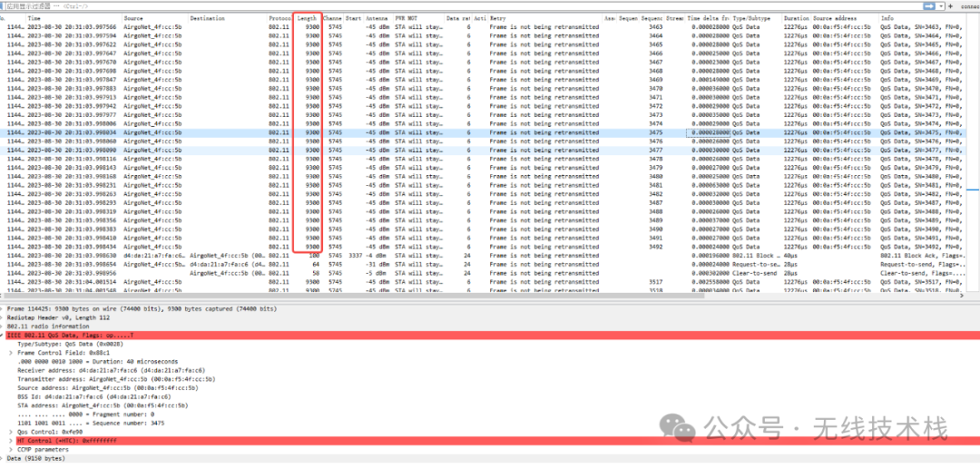This screenshot has height=468, width=980.
Task: Click the Data rate column header
Action: (x=459, y=19)
